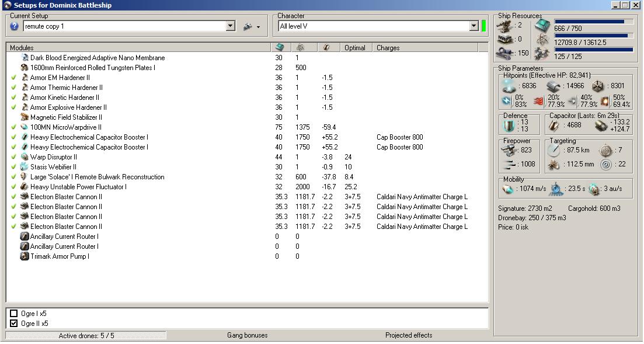
Task: Click the powergrid column header icon
Action: (300, 48)
